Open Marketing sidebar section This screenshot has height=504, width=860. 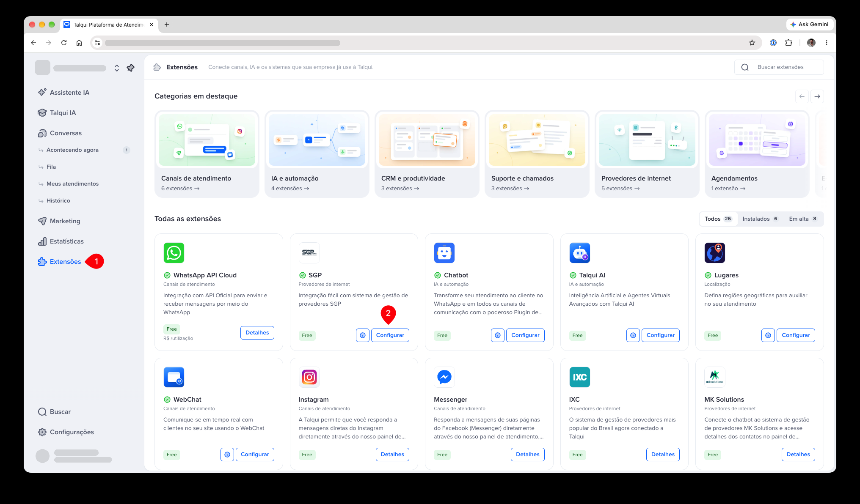pyautogui.click(x=59, y=221)
